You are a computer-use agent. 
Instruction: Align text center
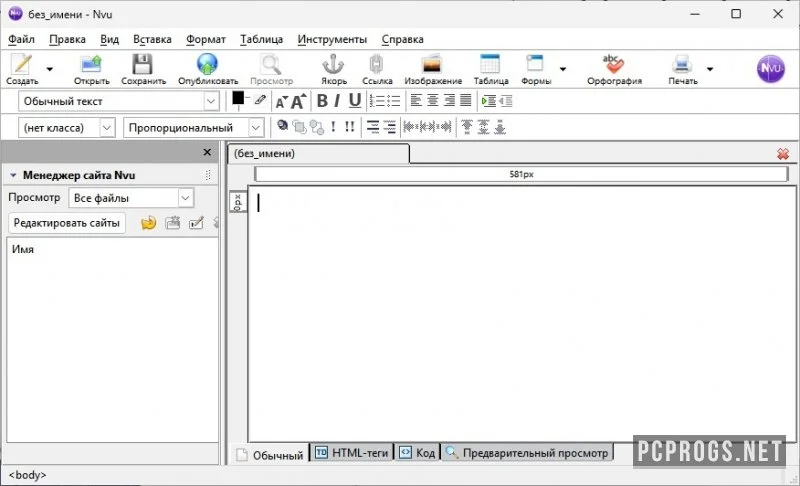433,100
